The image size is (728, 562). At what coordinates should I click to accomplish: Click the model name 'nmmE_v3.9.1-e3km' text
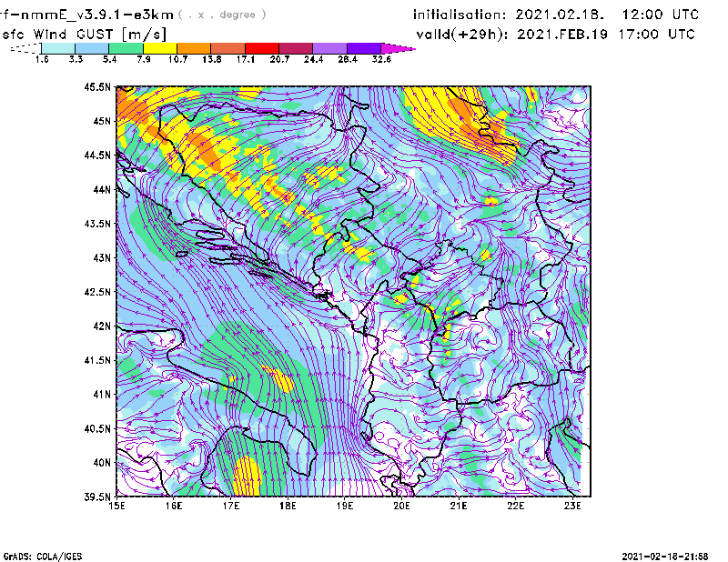click(x=97, y=15)
